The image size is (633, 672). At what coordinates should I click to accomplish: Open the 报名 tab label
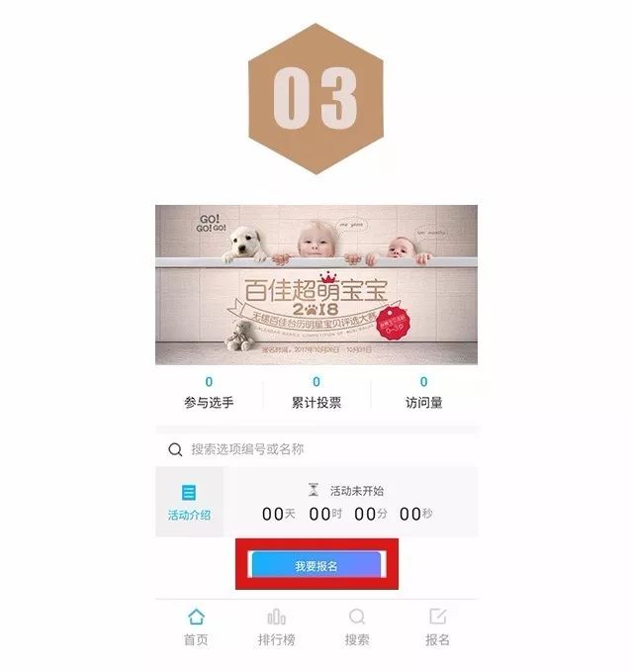pos(437,640)
